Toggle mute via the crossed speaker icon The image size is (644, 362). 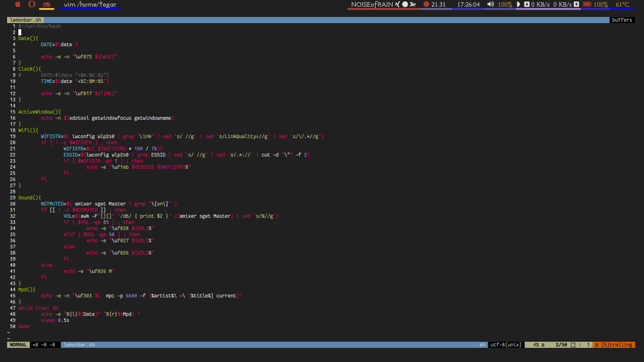[x=397, y=5]
